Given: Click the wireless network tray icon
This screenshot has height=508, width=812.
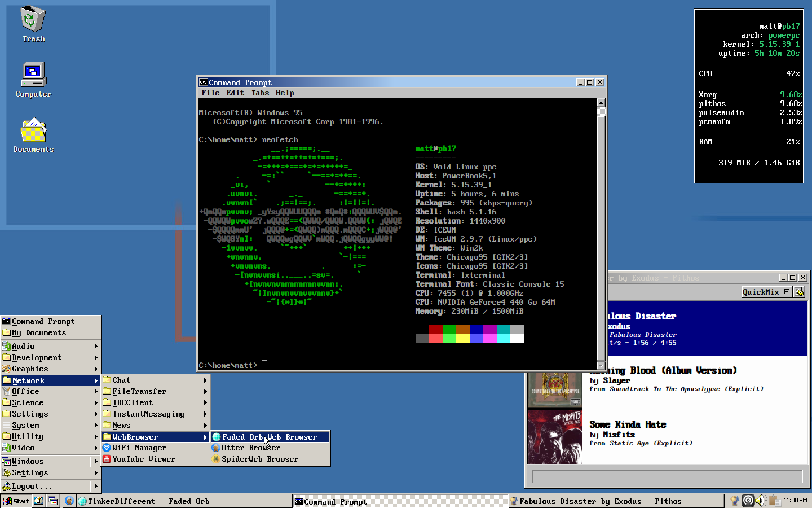Looking at the screenshot, I should (x=748, y=501).
